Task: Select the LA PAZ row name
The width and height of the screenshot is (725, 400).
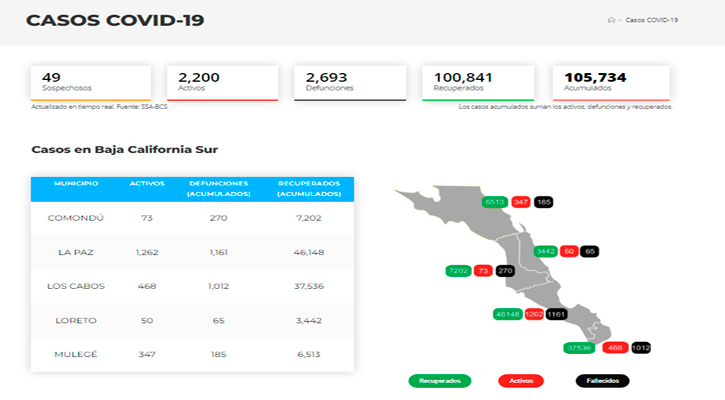Action: (76, 252)
